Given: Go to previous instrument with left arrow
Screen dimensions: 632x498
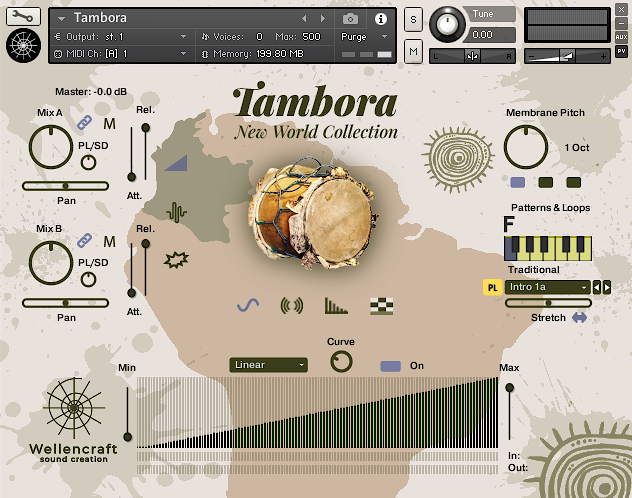Looking at the screenshot, I should click(x=304, y=19).
